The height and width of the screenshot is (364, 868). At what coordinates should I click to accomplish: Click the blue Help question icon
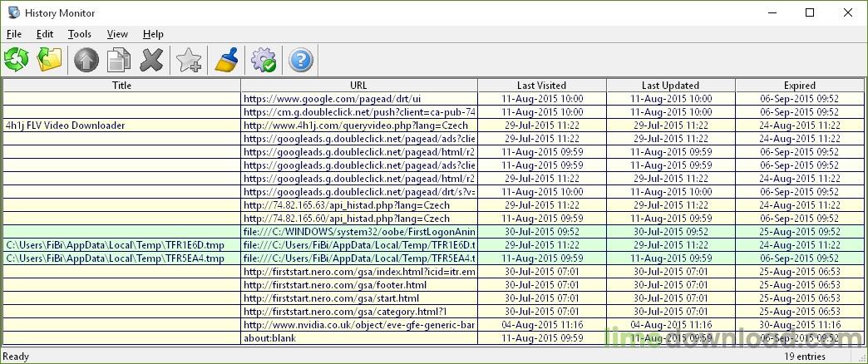(301, 60)
